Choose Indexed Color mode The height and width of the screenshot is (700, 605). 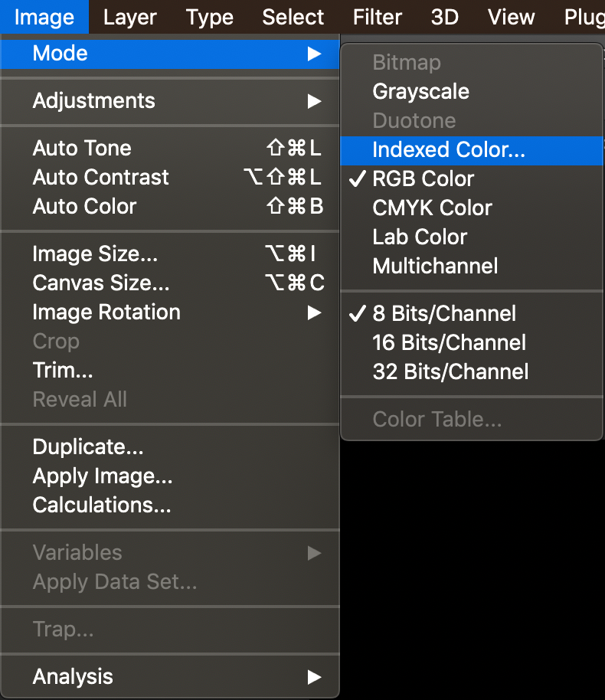click(472, 150)
